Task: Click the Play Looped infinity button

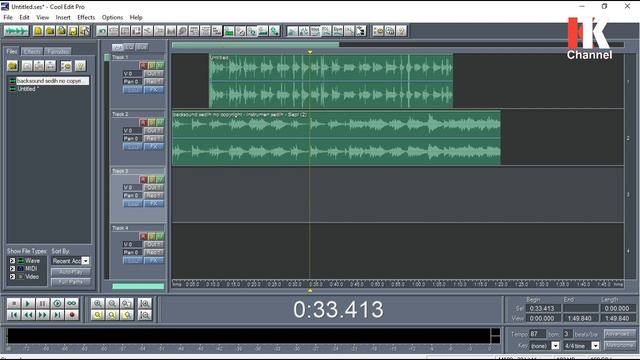Action: tap(72, 303)
